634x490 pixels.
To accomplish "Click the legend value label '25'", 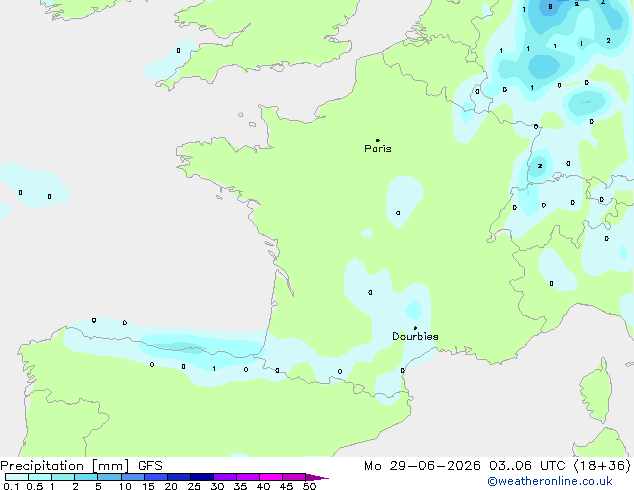I will pyautogui.click(x=194, y=486).
